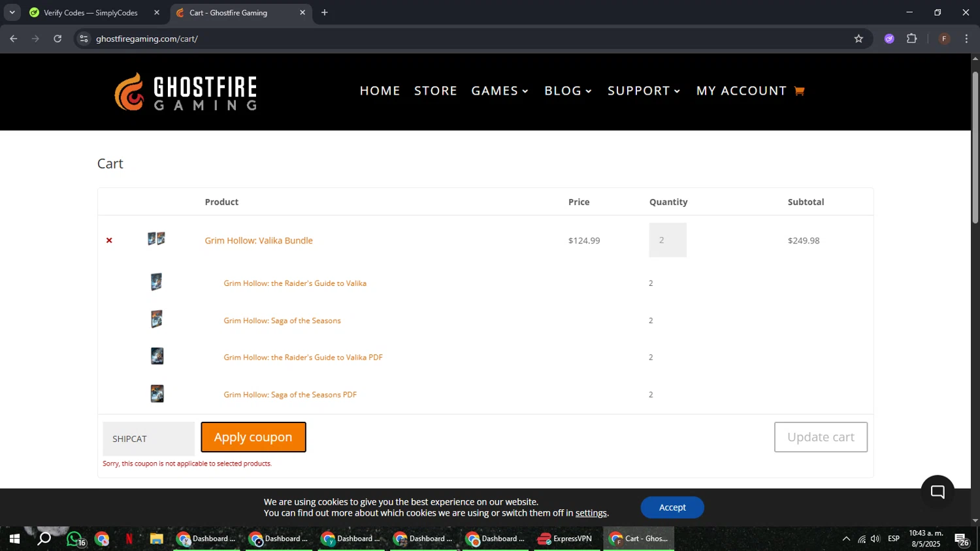The image size is (980, 551).
Task: Click the Ghostfire Gaming logo
Action: point(186,91)
